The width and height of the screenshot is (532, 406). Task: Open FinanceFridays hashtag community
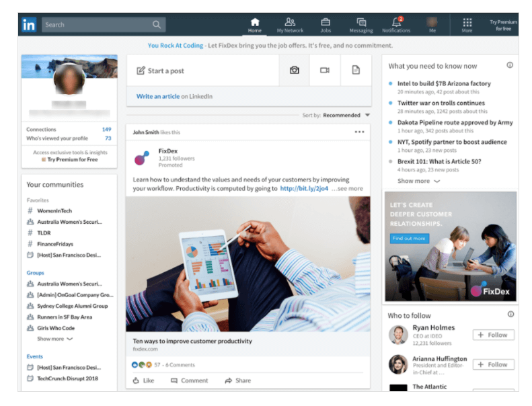click(x=50, y=244)
